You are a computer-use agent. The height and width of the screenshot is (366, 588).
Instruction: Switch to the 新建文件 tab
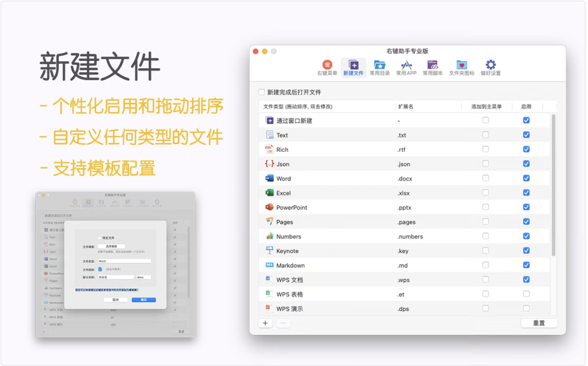pos(353,67)
